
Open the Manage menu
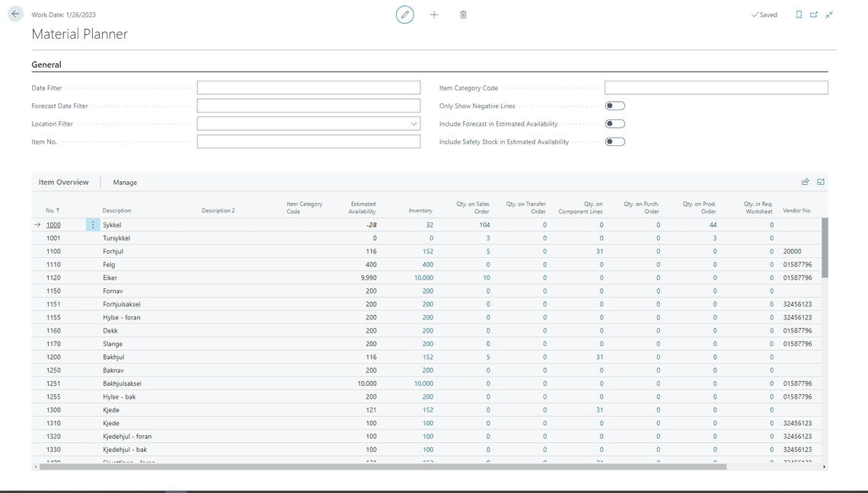(x=124, y=183)
